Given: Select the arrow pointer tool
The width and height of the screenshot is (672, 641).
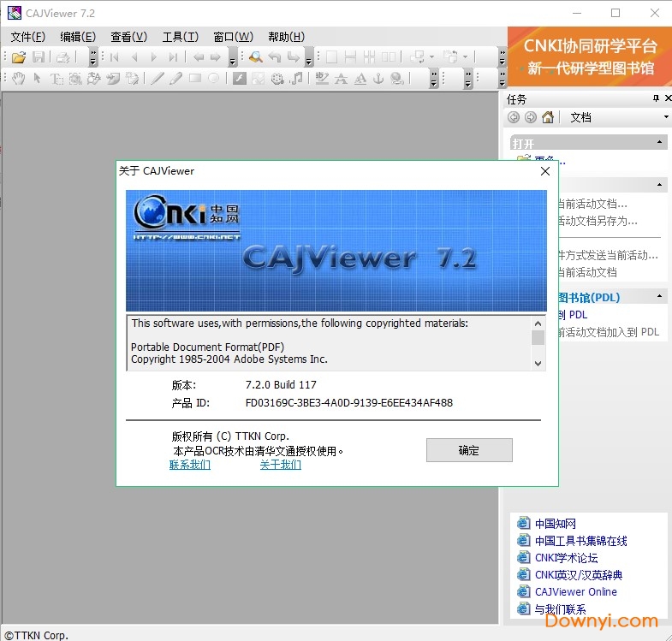Looking at the screenshot, I should [x=37, y=79].
